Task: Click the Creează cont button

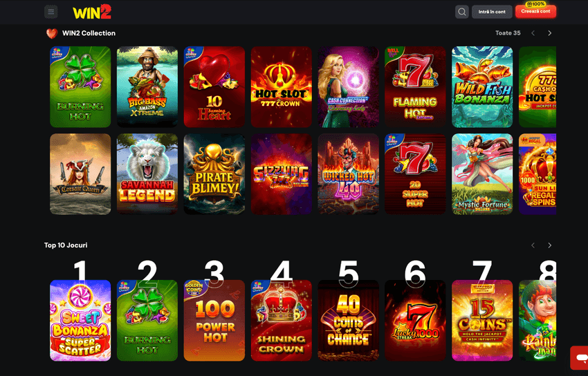Action: pyautogui.click(x=535, y=12)
